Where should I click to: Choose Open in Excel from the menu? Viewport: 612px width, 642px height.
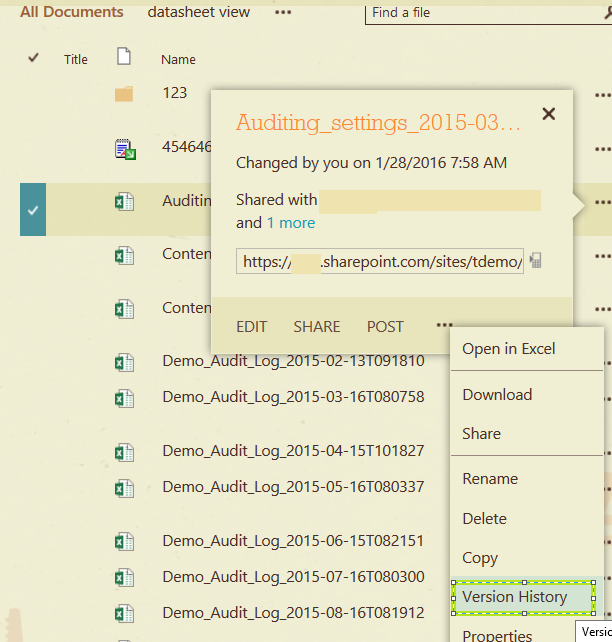[x=509, y=349]
